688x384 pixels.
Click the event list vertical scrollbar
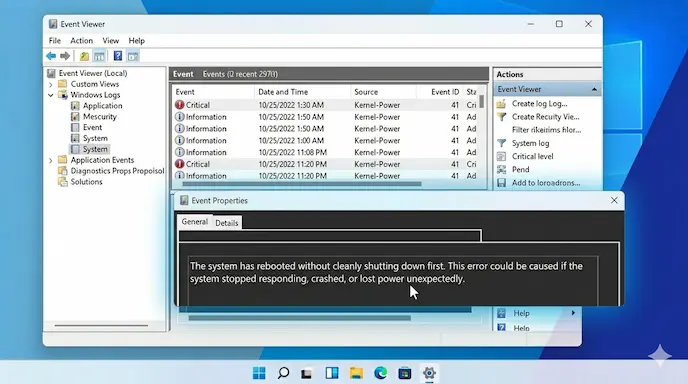pos(481,102)
